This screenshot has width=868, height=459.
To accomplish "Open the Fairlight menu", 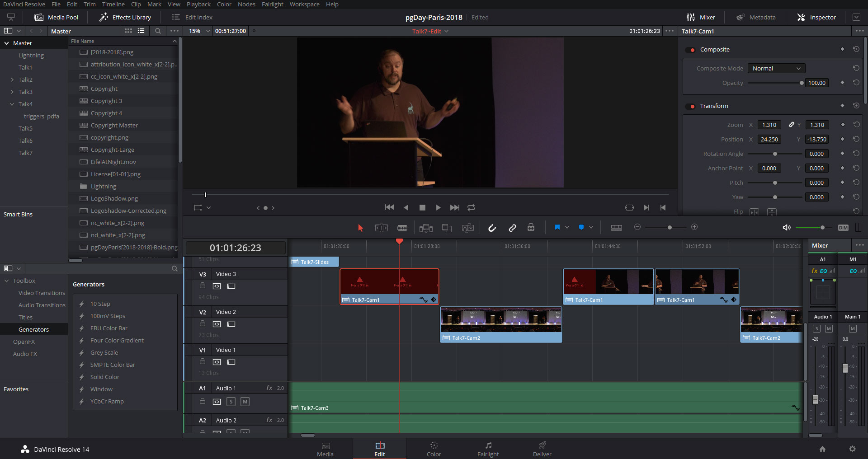I will (x=273, y=4).
